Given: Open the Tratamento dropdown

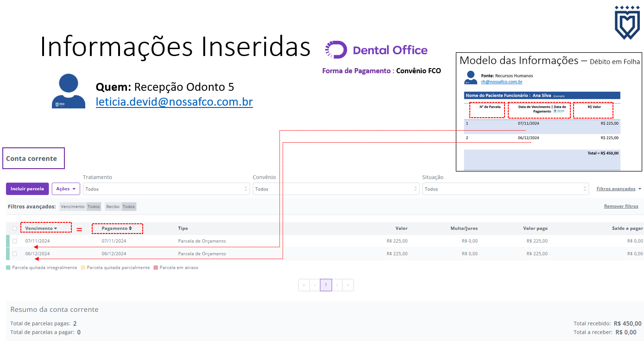Looking at the screenshot, I should click(x=166, y=189).
